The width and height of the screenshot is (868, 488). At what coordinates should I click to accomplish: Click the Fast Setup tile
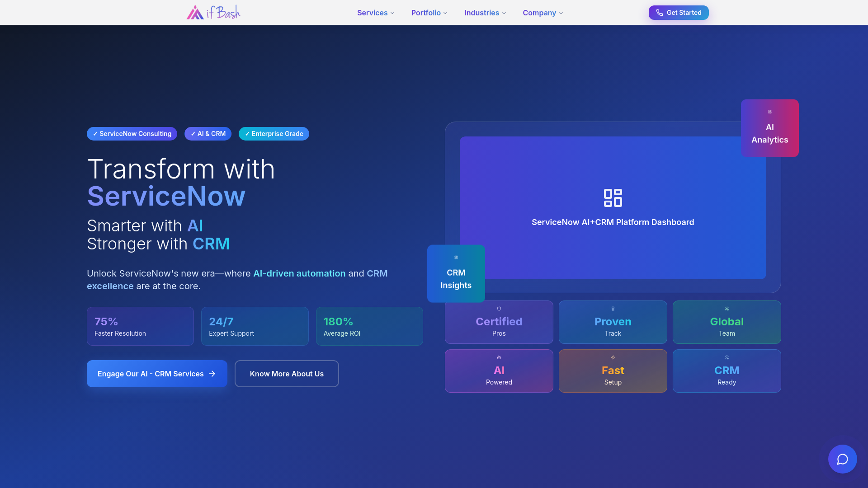(x=613, y=371)
